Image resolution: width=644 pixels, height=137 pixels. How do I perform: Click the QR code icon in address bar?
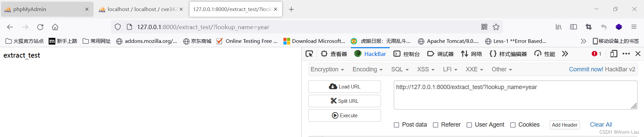point(484,27)
